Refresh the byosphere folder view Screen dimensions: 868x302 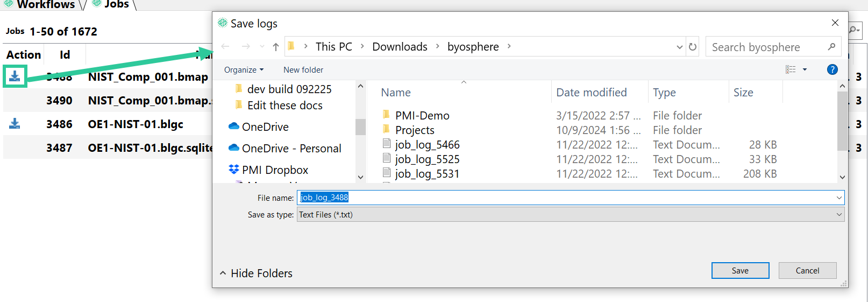coord(693,47)
